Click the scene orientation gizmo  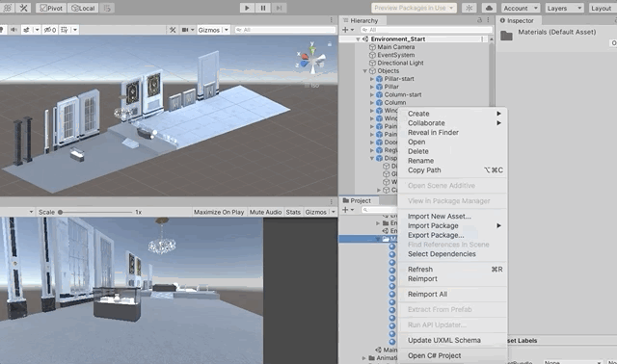(312, 59)
